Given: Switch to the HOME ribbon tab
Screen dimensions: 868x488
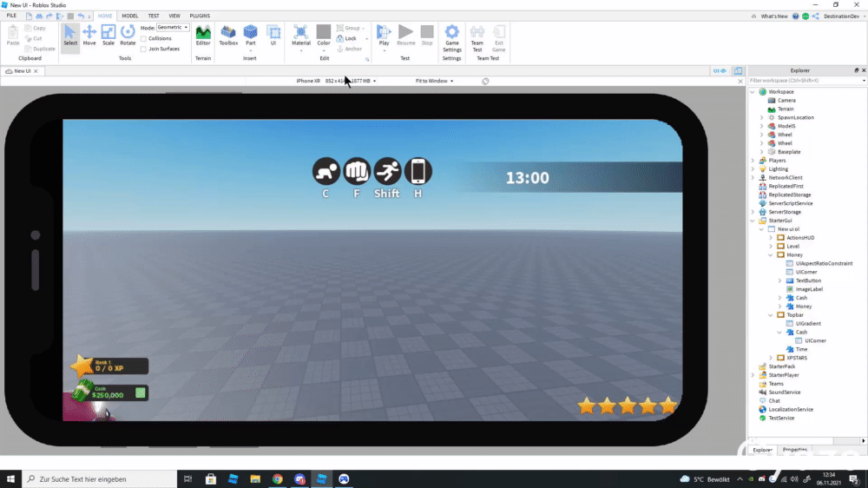Looking at the screenshot, I should coord(105,16).
